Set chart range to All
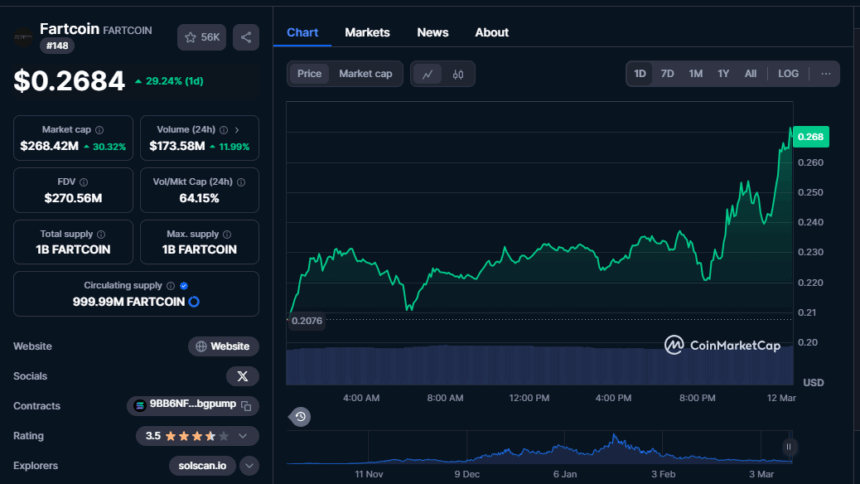860x484 pixels. 750,74
